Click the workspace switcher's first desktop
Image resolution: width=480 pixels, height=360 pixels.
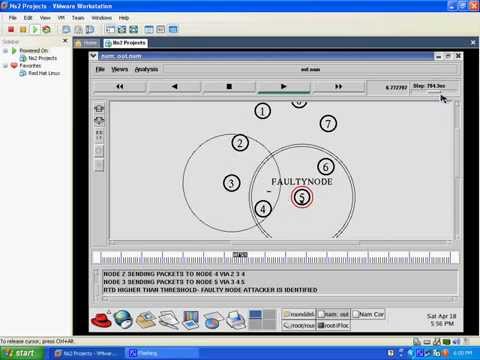(x=256, y=315)
